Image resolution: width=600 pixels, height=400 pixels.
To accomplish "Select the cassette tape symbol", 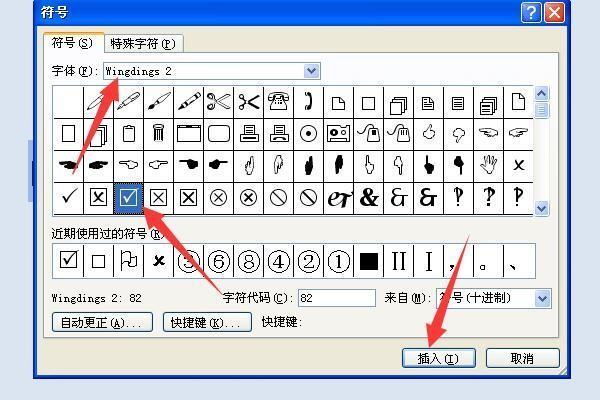I will coord(338,134).
